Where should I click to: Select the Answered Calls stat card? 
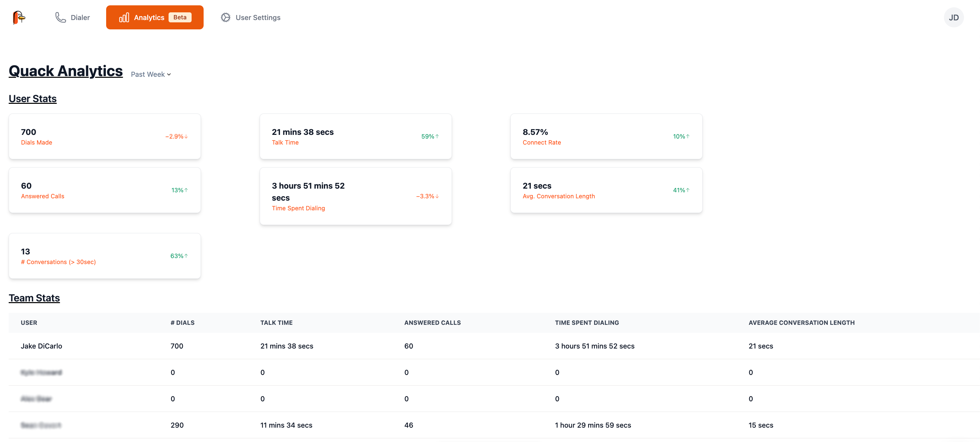[104, 190]
